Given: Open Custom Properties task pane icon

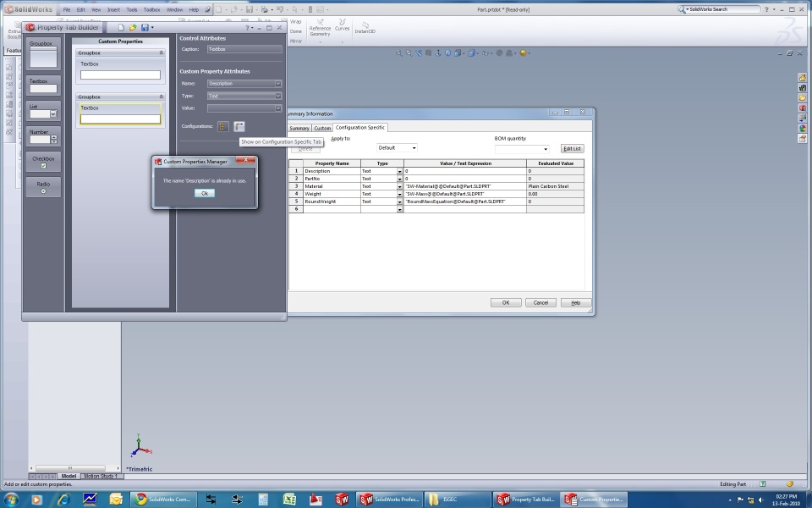Looking at the screenshot, I should [802, 138].
